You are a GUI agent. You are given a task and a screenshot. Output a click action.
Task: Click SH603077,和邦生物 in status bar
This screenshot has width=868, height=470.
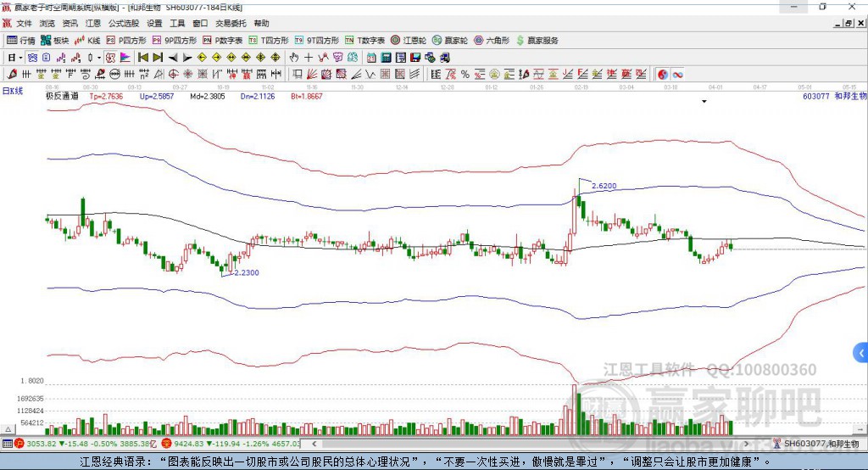821,444
